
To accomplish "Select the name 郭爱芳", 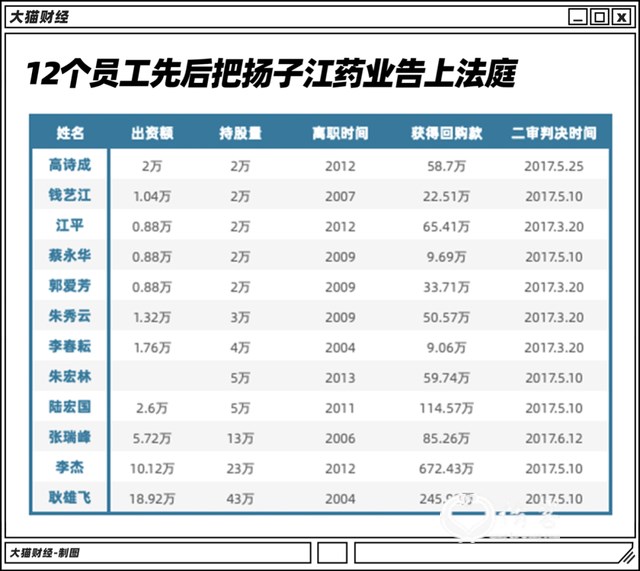I will (70, 286).
